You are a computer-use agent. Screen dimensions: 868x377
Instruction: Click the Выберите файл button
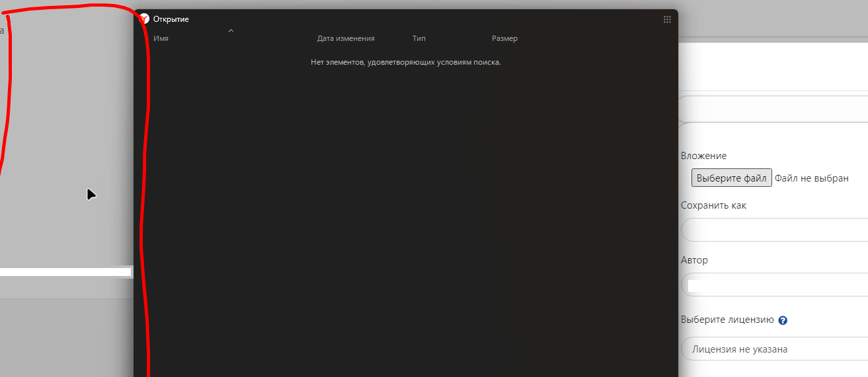tap(732, 178)
